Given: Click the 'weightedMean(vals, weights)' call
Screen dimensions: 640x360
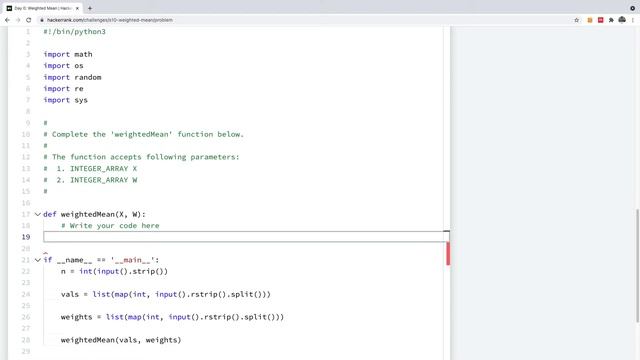Looking at the screenshot, I should 121,340.
